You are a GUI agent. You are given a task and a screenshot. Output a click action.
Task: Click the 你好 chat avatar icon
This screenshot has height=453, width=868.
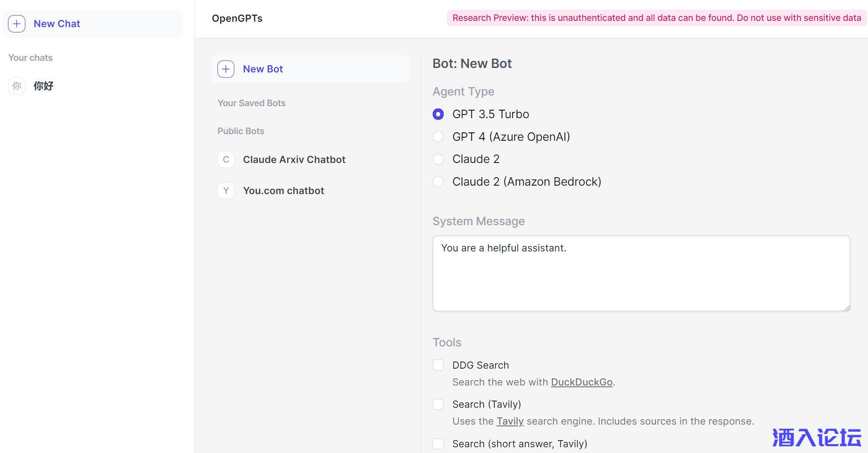pyautogui.click(x=17, y=86)
